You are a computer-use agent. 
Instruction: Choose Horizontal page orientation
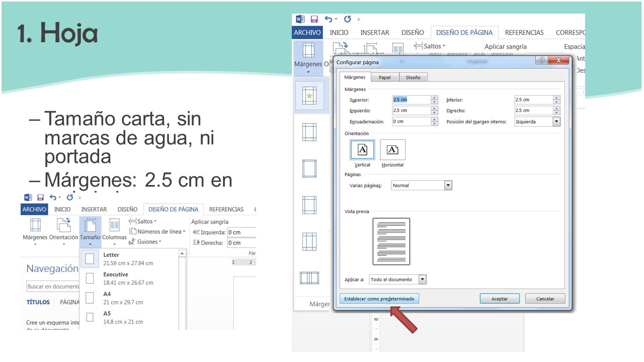tap(392, 153)
